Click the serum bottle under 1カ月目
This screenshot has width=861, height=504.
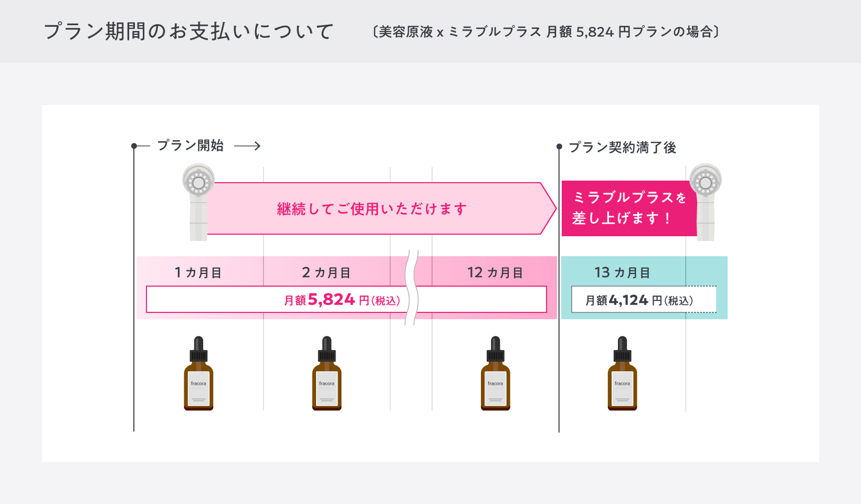[198, 373]
